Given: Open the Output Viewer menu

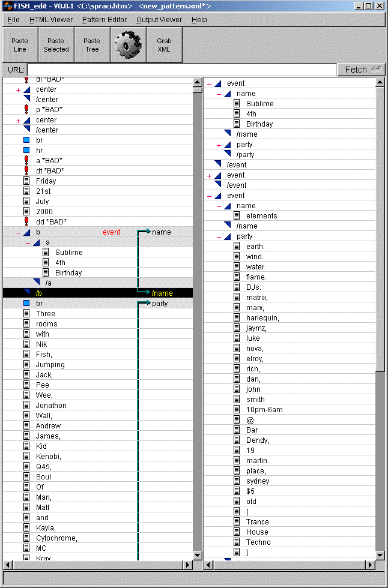Looking at the screenshot, I should [159, 19].
